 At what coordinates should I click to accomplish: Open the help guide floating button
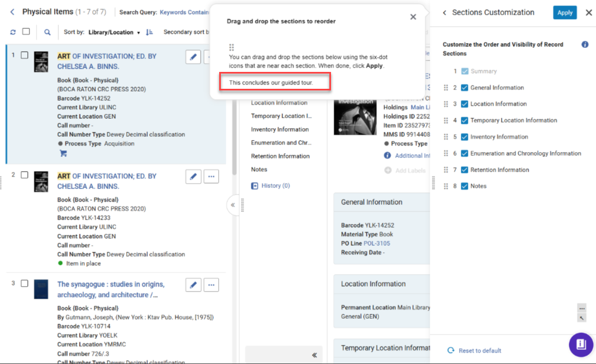581,344
